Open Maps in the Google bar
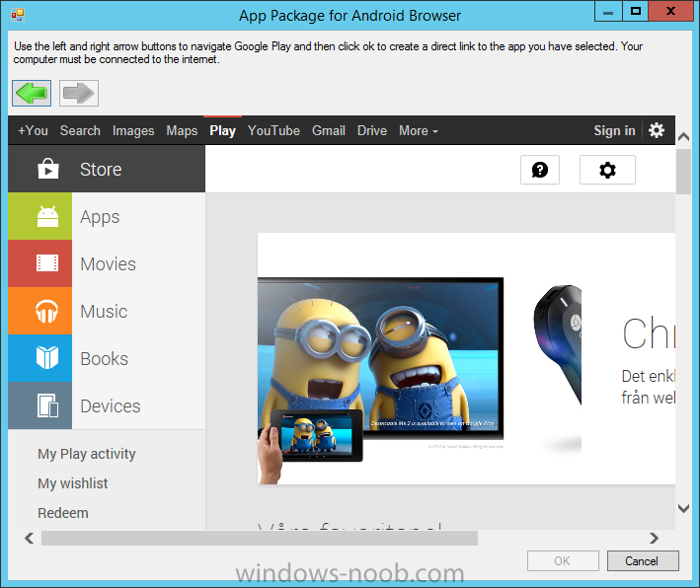 [x=182, y=130]
